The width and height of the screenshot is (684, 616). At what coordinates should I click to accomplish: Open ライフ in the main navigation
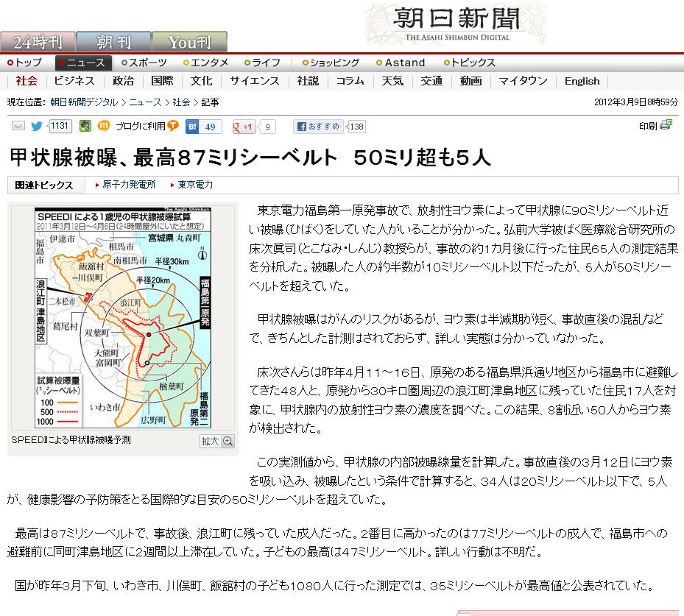pos(262,63)
